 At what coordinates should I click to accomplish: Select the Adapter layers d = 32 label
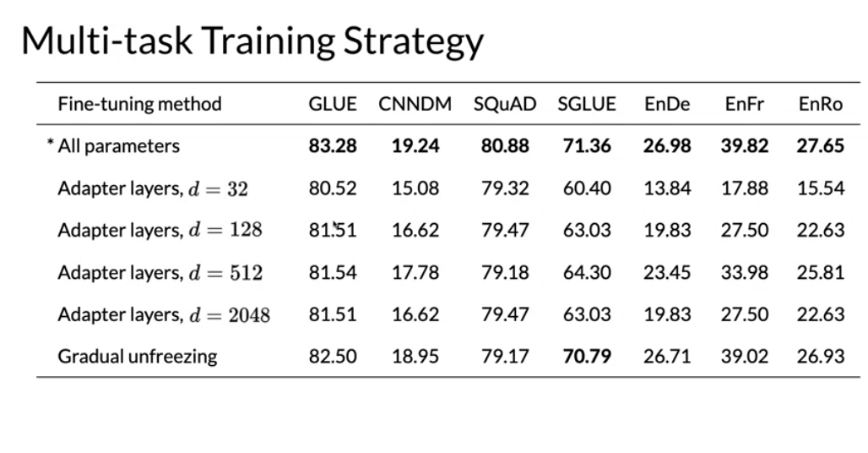pos(153,188)
